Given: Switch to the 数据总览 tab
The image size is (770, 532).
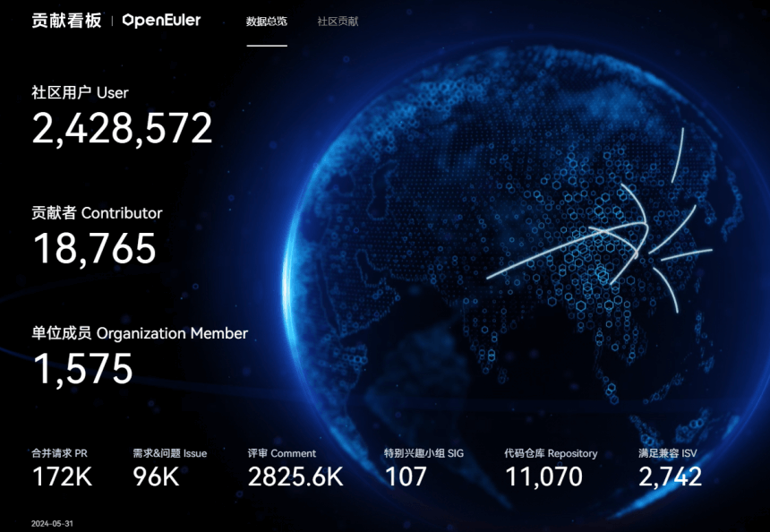Looking at the screenshot, I should (x=267, y=21).
